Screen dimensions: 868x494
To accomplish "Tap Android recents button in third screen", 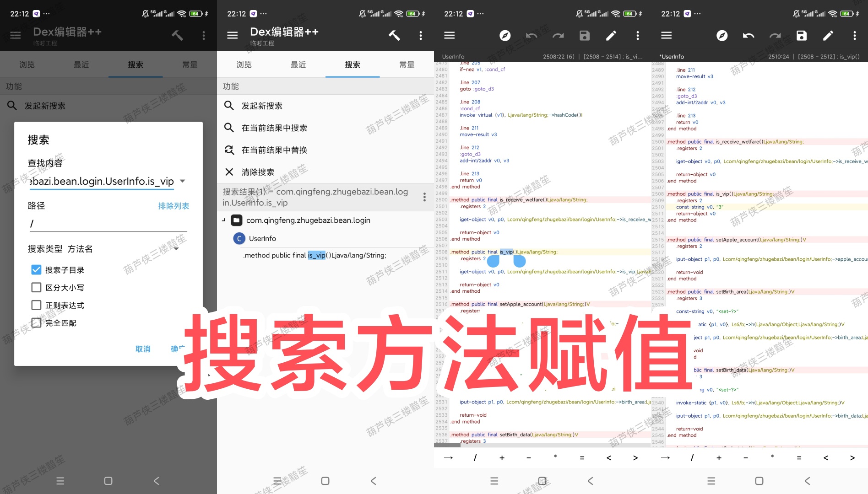I will tap(494, 481).
